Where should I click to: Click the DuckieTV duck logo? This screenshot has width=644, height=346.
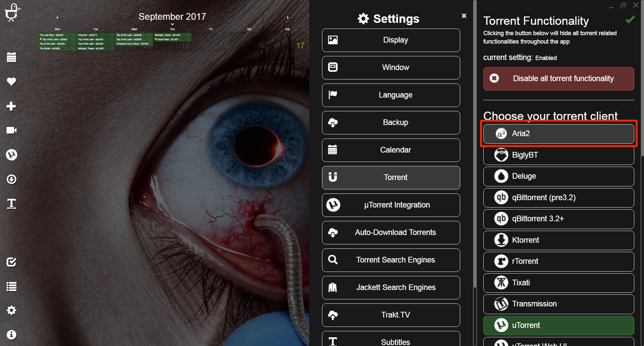click(x=12, y=12)
